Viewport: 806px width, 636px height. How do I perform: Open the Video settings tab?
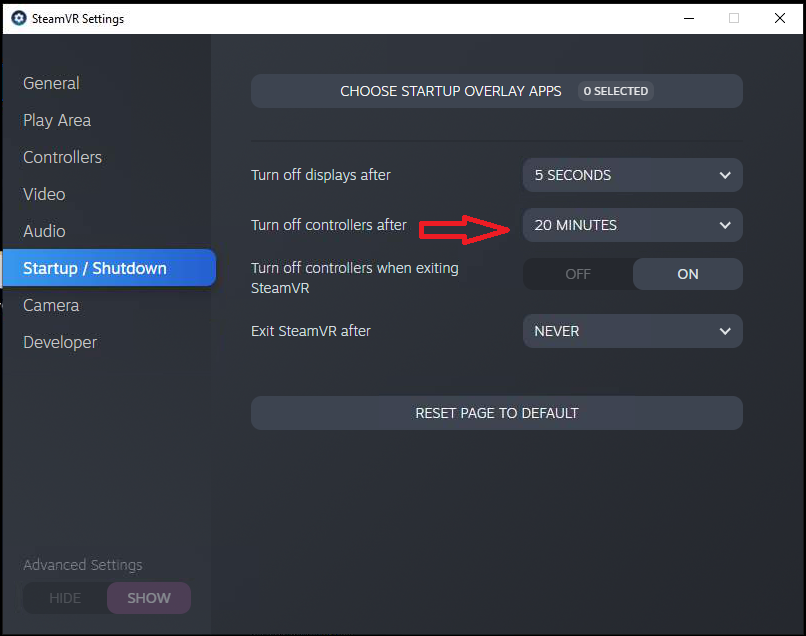point(44,194)
